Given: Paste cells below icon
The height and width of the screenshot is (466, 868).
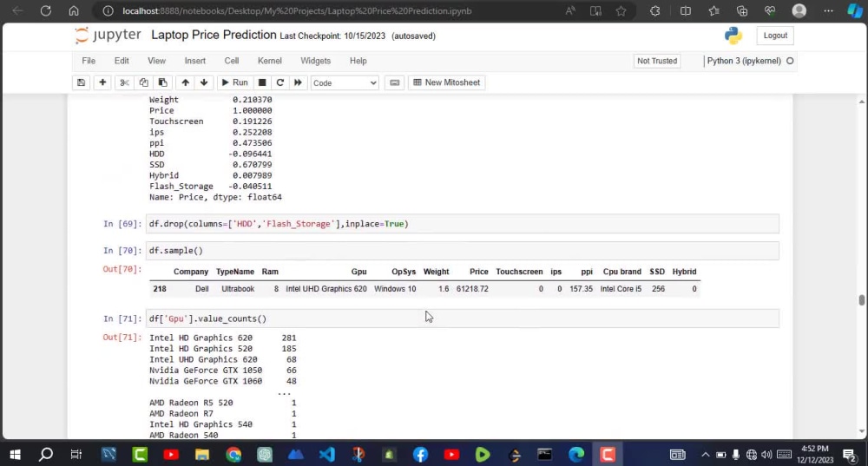Looking at the screenshot, I should (x=163, y=82).
